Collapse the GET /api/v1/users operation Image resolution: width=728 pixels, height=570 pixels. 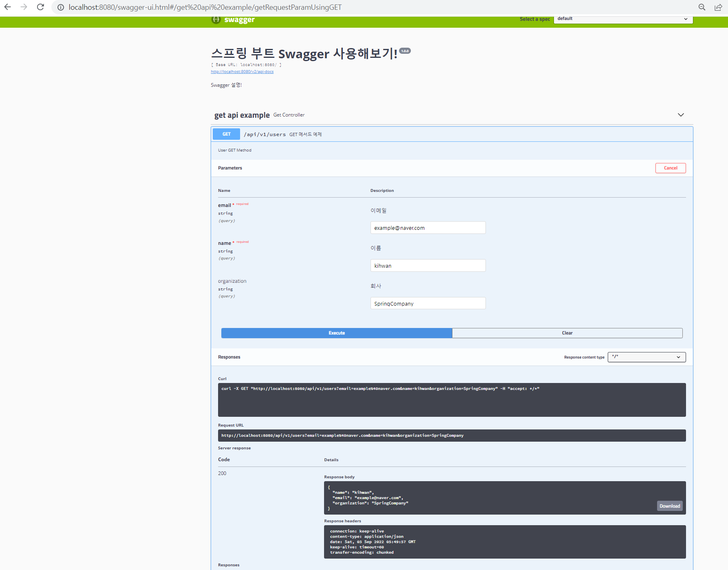[x=452, y=134]
